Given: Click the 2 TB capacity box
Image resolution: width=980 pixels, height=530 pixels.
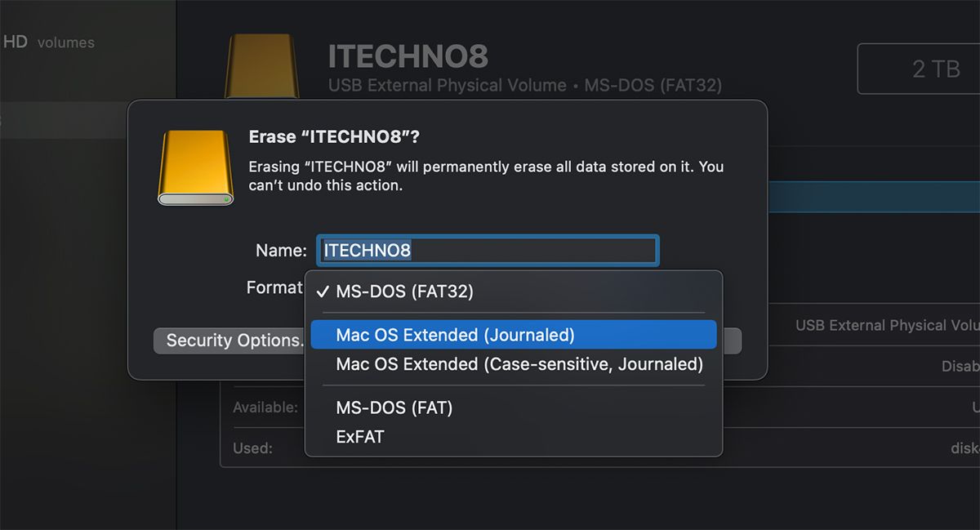Looking at the screenshot, I should pos(919,69).
